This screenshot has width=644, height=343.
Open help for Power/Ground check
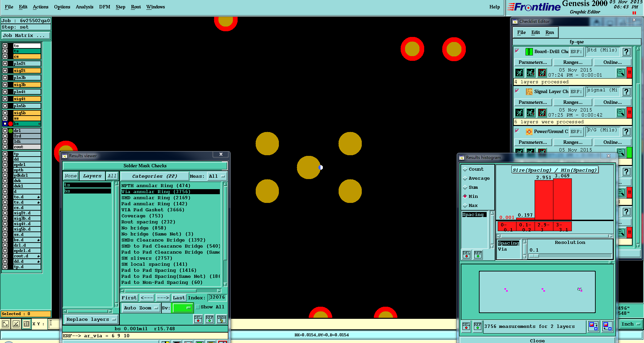click(626, 132)
